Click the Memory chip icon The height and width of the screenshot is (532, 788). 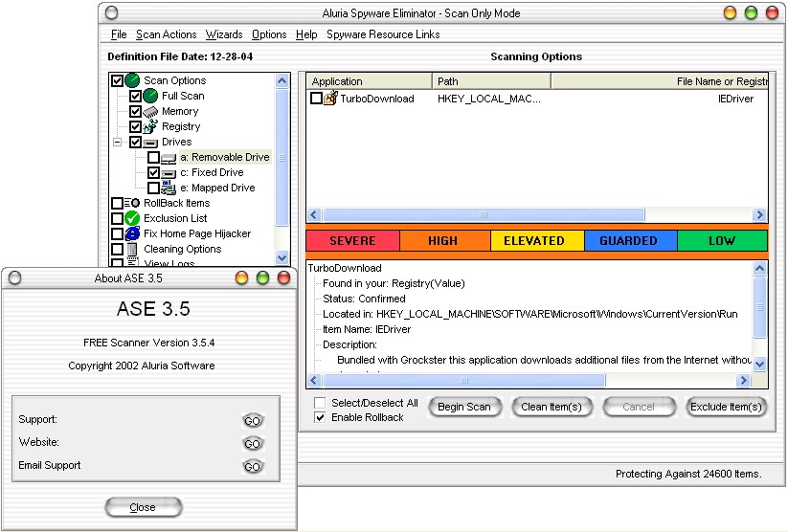(x=150, y=112)
